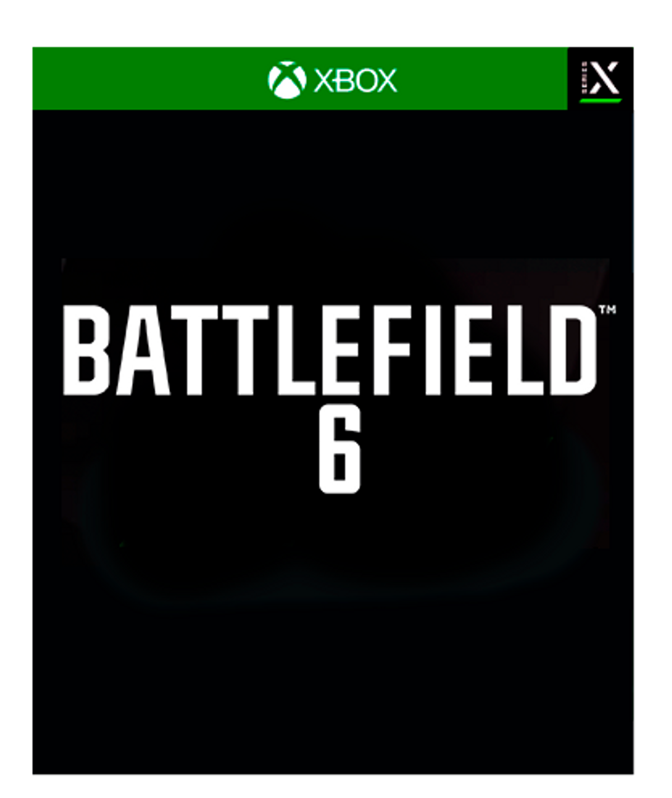Click the Series X badge
The height and width of the screenshot is (798, 672).
click(600, 78)
